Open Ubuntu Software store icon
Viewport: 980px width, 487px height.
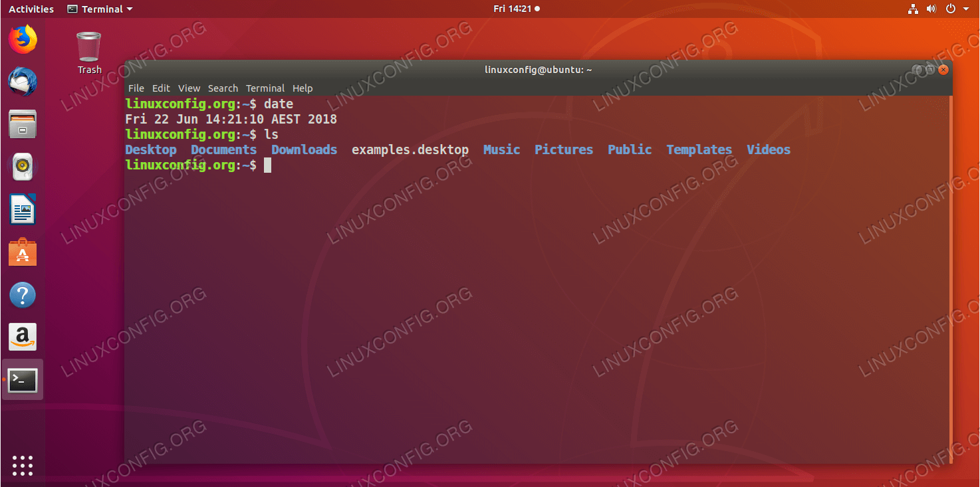(23, 252)
